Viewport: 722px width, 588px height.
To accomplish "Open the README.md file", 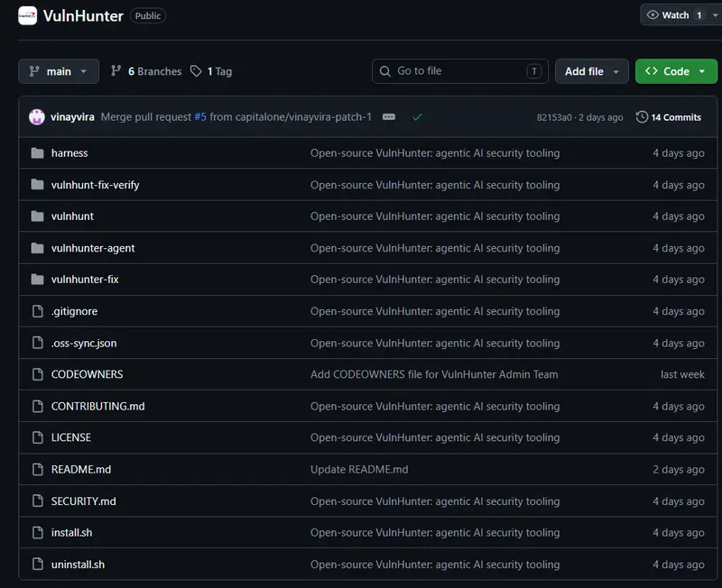I will [x=81, y=469].
